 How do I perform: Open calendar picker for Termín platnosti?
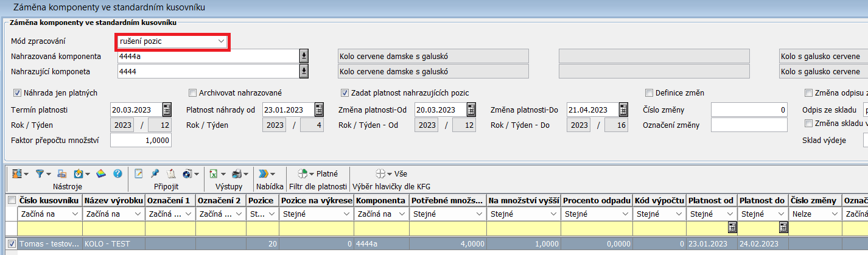click(167, 110)
